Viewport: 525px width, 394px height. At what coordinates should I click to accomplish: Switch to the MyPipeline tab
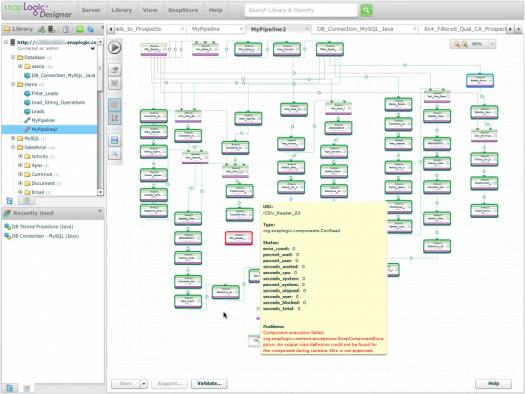(x=206, y=29)
